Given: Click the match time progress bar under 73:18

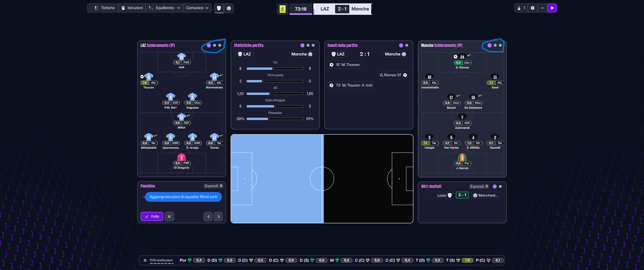Looking at the screenshot, I should click(301, 14).
